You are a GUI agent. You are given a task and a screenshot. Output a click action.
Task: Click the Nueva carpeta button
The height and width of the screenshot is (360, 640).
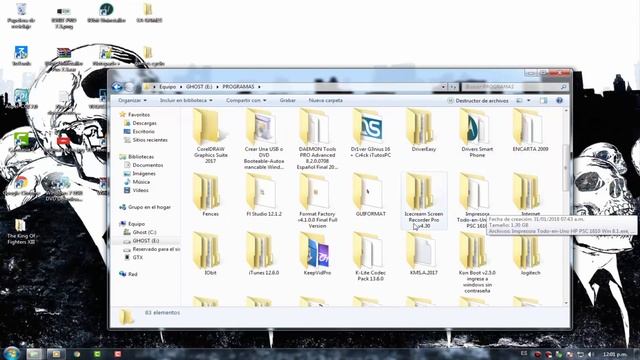click(326, 100)
